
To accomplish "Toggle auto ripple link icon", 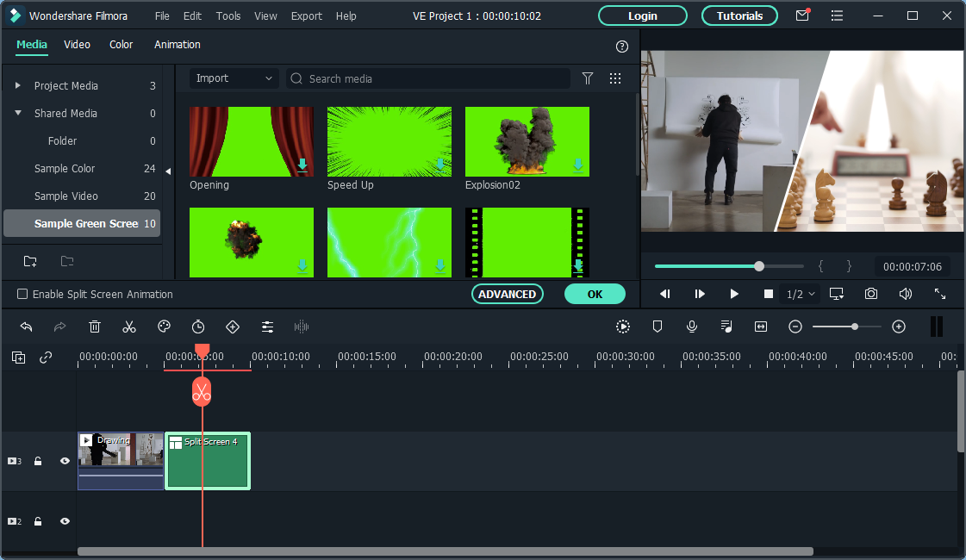I will point(46,358).
